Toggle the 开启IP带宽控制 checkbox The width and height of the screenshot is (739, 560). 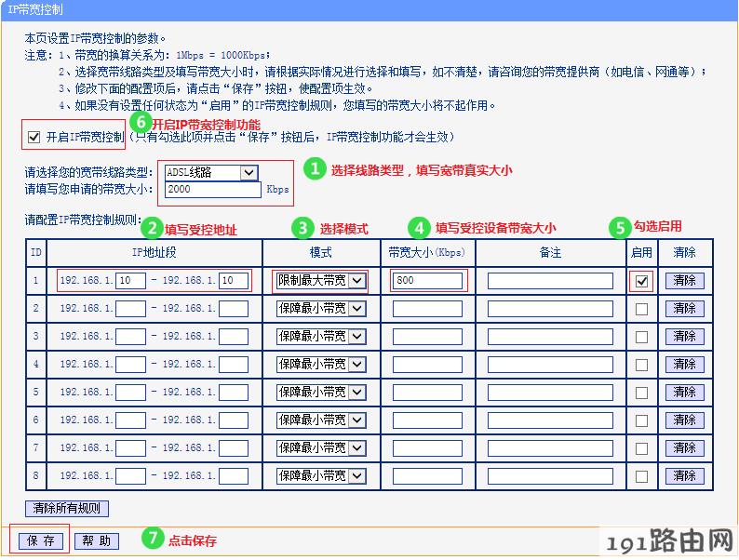coord(34,137)
